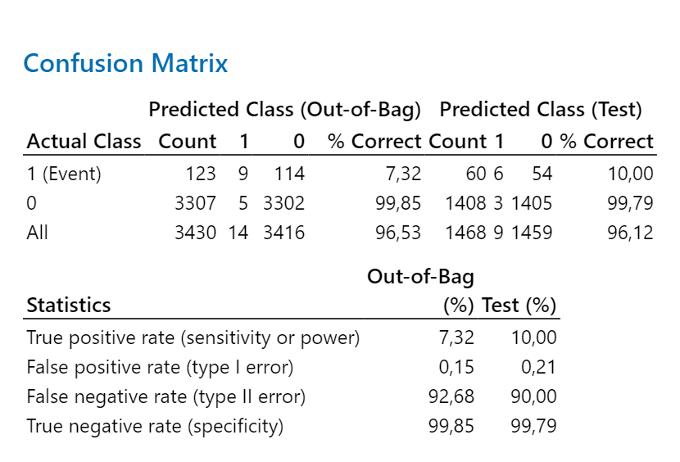Click the 1 (Event) row label
Image resolution: width=680 pixels, height=462 pixels.
[x=64, y=174]
